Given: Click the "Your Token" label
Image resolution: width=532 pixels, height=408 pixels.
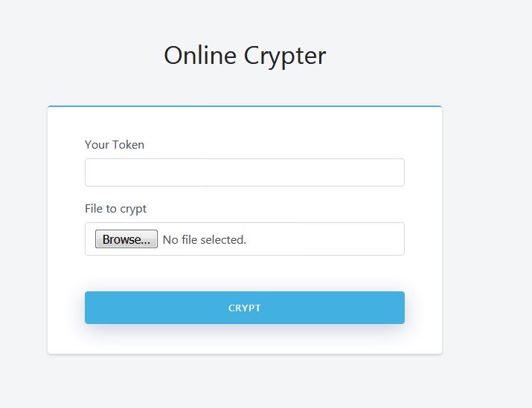Looking at the screenshot, I should [x=115, y=145].
